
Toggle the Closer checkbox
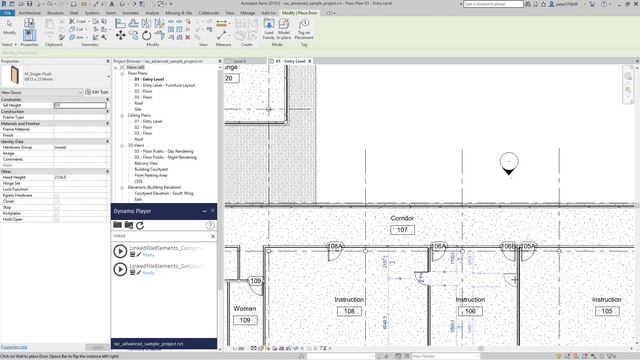coord(57,201)
